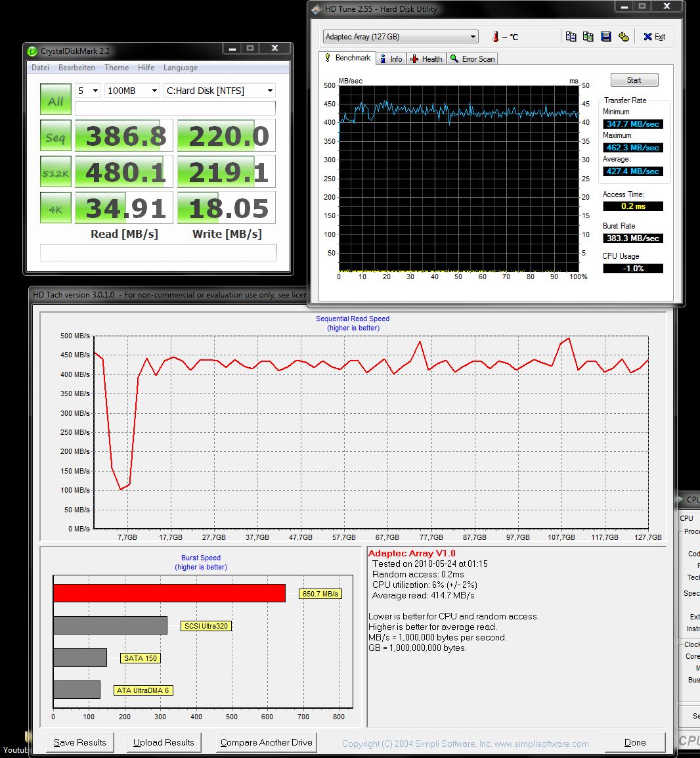The width and height of the screenshot is (700, 758).
Task: Select the green All test button in CrystalDiskMark
Action: coord(55,99)
